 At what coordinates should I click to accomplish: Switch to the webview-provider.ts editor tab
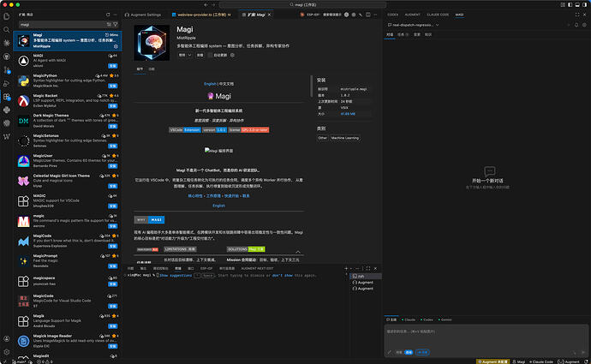(x=201, y=15)
